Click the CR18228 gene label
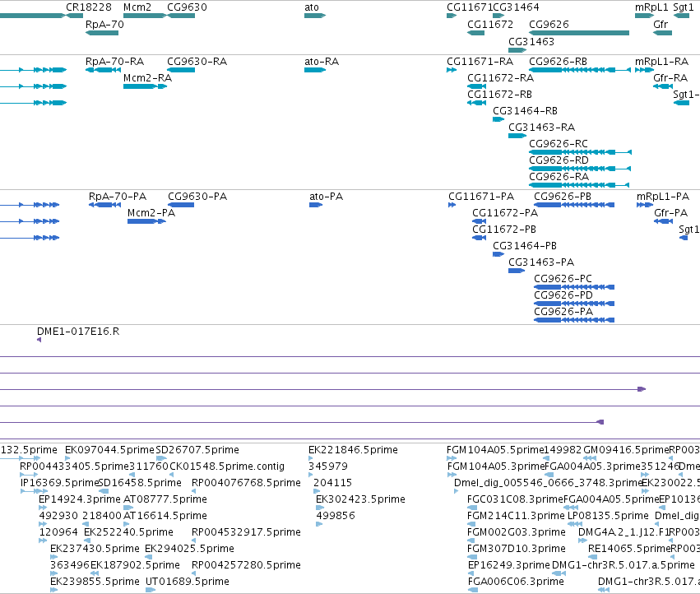The image size is (700, 594). click(x=88, y=7)
